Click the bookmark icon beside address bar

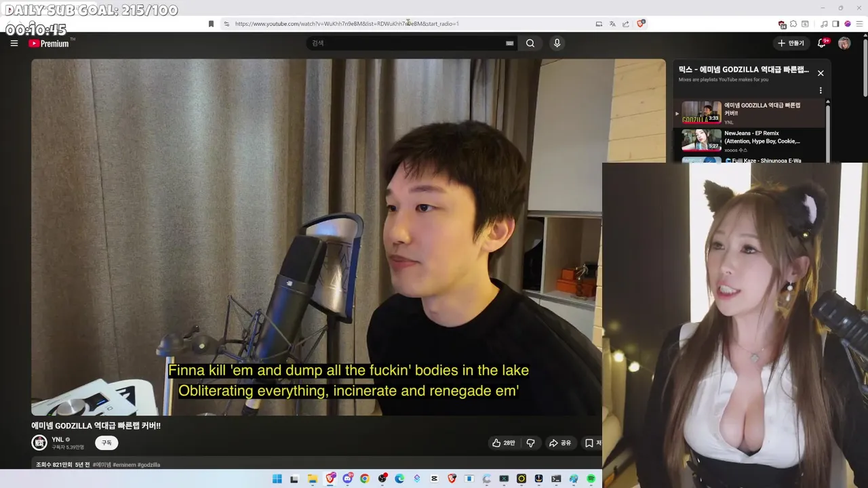click(x=211, y=24)
